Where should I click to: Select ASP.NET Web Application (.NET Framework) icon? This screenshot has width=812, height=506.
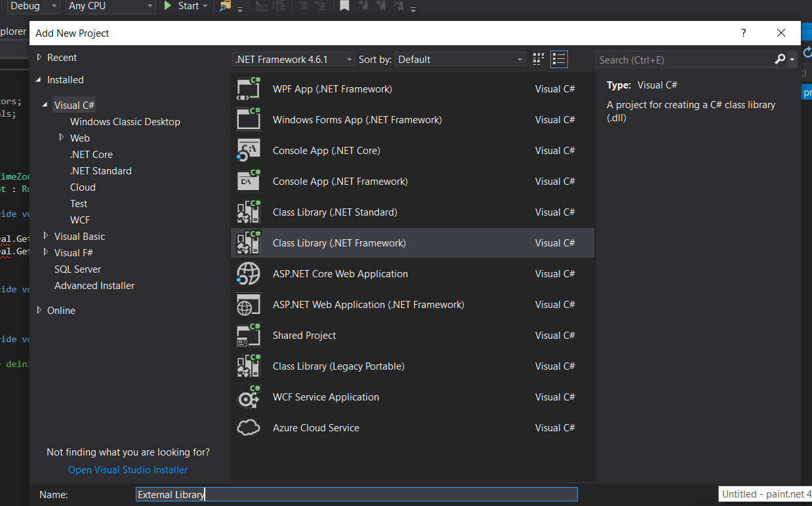coord(249,304)
